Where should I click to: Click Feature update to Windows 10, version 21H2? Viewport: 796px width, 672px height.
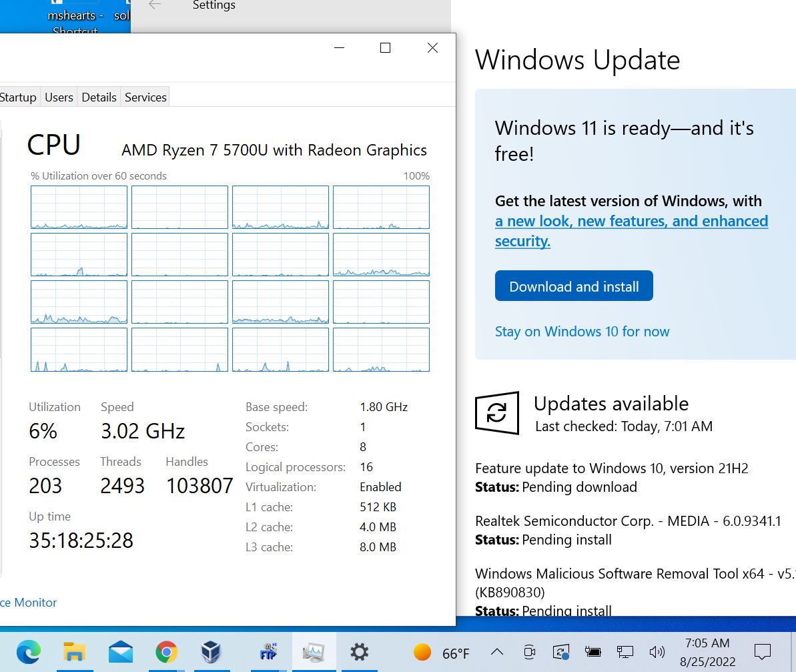coord(612,468)
